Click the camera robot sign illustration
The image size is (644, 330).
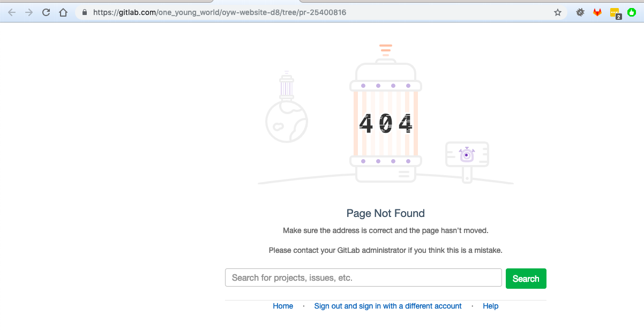pos(467,154)
